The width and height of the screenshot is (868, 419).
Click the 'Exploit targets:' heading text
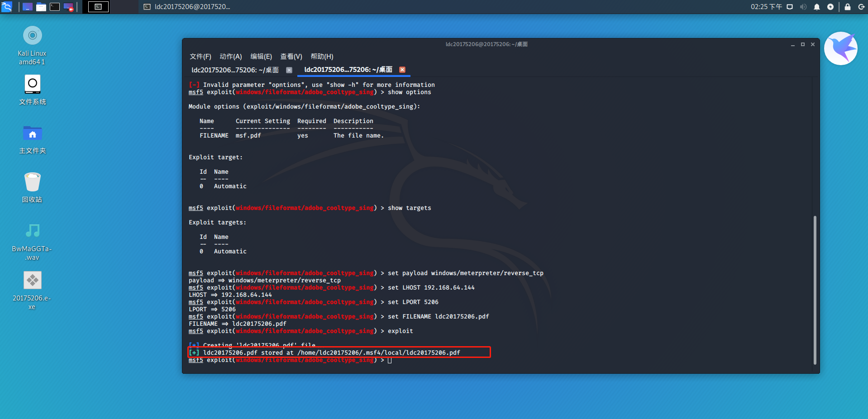point(217,223)
